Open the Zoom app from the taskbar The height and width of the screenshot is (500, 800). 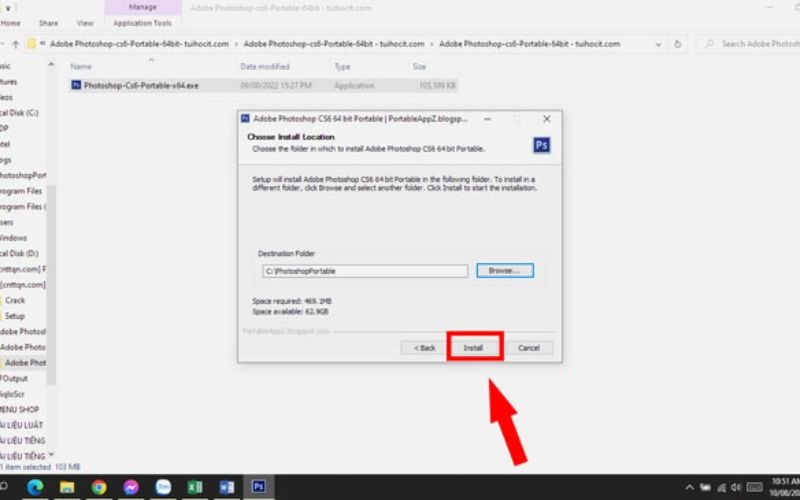pyautogui.click(x=163, y=487)
